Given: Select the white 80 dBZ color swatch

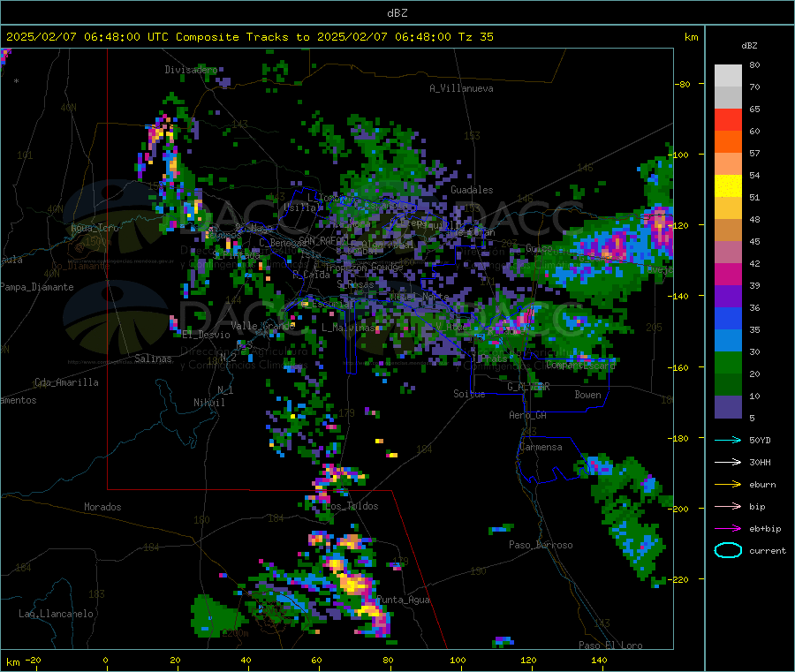Looking at the screenshot, I should [728, 76].
